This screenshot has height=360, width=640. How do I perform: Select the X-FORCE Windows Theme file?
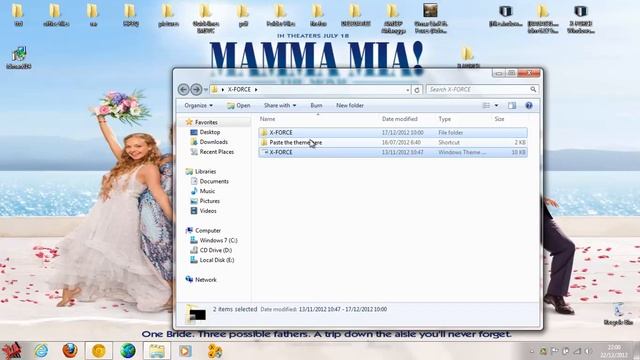pyautogui.click(x=393, y=152)
